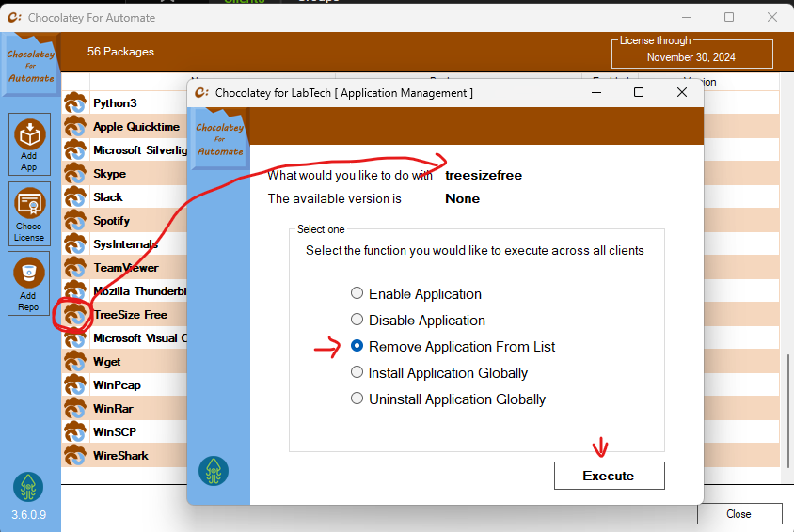This screenshot has width=794, height=532.
Task: Select the Skype row text
Action: [109, 174]
